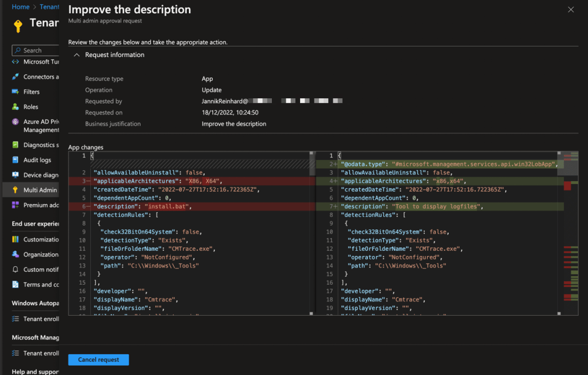
Task: Click the Device diagnostics icon
Action: (x=16, y=175)
